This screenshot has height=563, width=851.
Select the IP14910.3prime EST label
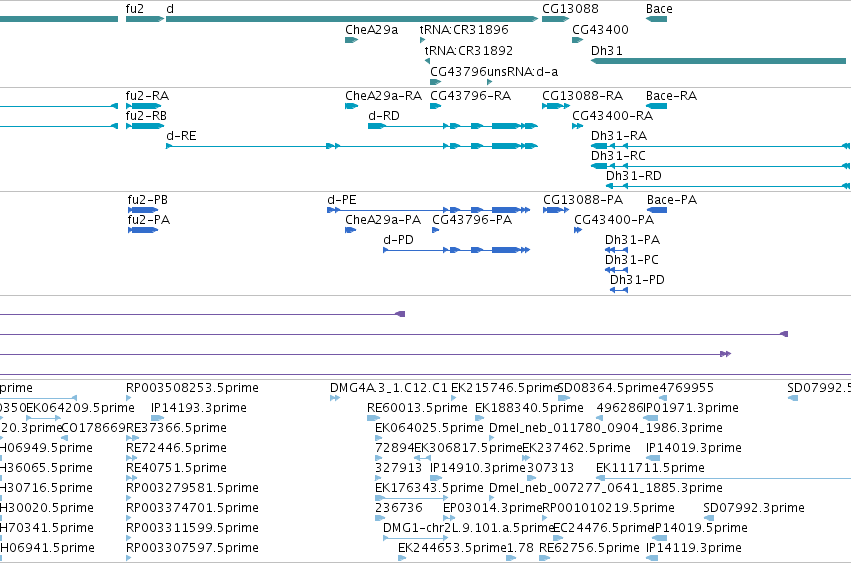[x=478, y=468]
